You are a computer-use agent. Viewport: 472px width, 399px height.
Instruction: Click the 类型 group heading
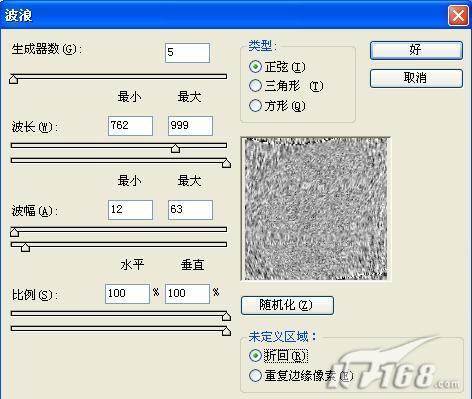point(262,46)
